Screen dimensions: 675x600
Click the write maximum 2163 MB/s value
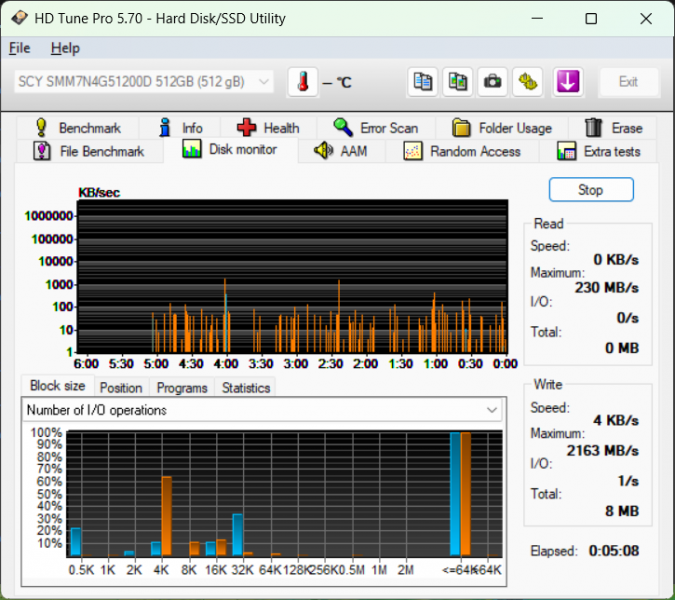coord(602,450)
